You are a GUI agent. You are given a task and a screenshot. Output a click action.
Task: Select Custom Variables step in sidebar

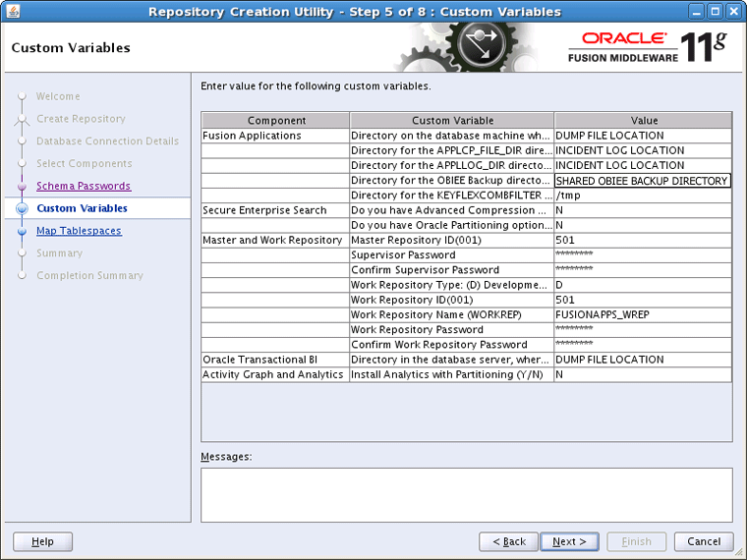coord(82,208)
